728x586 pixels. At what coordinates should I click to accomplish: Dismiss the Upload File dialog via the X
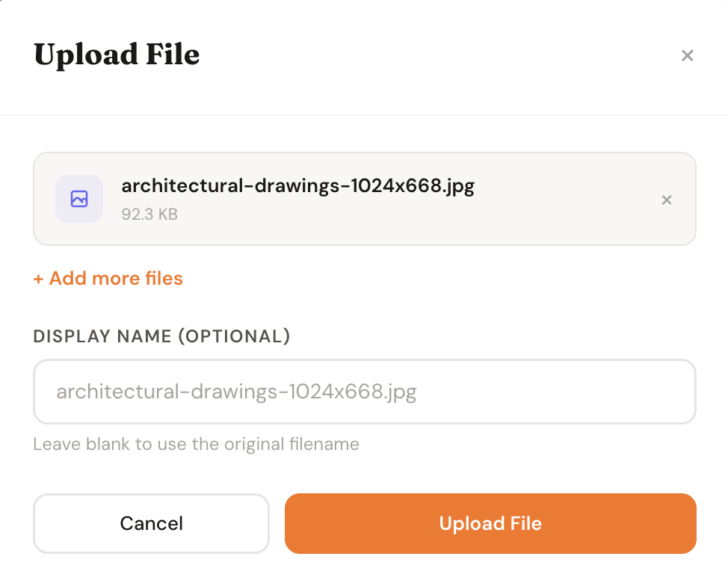tap(687, 55)
